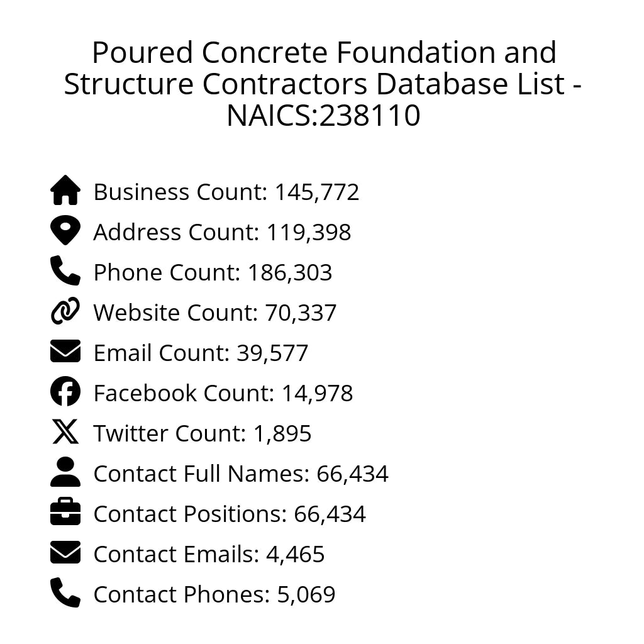The width and height of the screenshot is (644, 644).
Task: Select the Phone Count: 186,303 line
Action: pyautogui.click(x=213, y=272)
